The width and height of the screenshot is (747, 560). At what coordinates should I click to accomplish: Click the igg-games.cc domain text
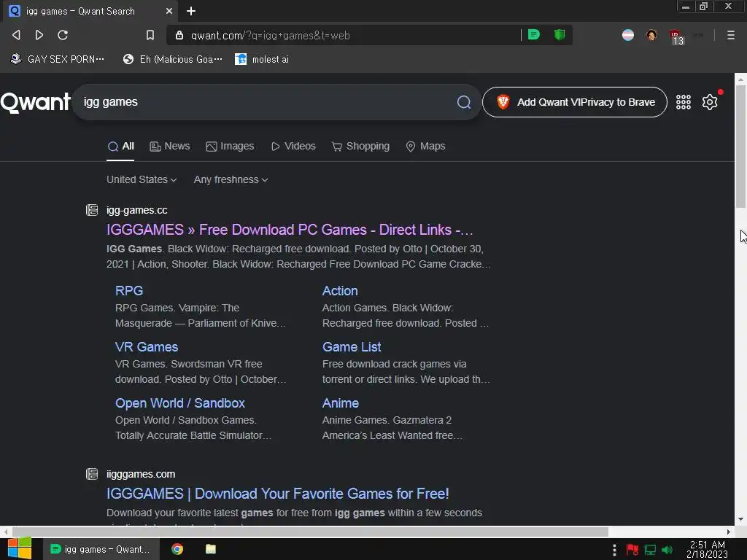[x=136, y=210]
